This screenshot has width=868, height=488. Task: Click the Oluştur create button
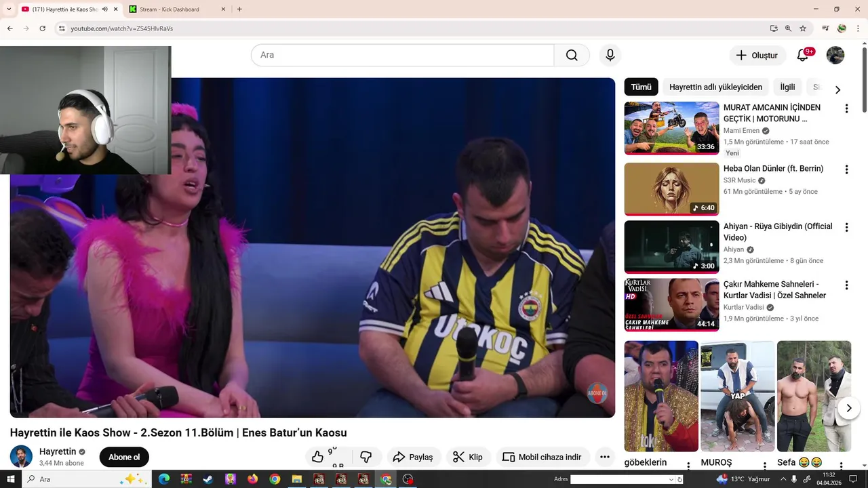coord(757,56)
